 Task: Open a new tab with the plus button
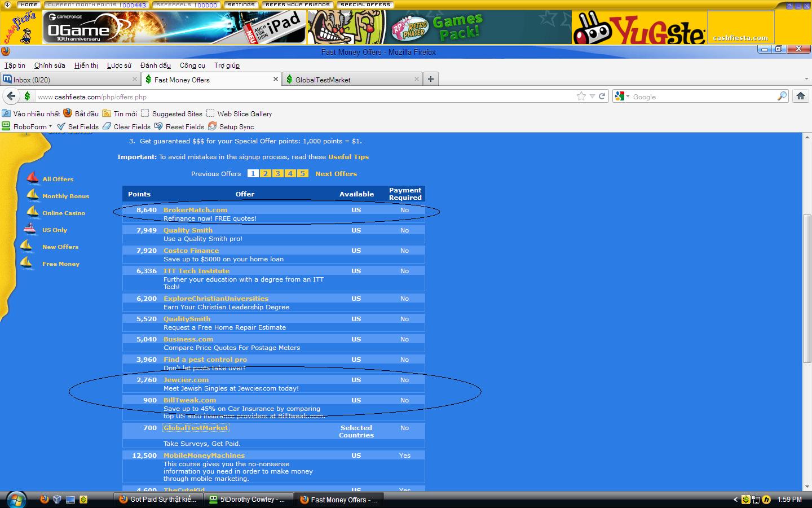(431, 79)
